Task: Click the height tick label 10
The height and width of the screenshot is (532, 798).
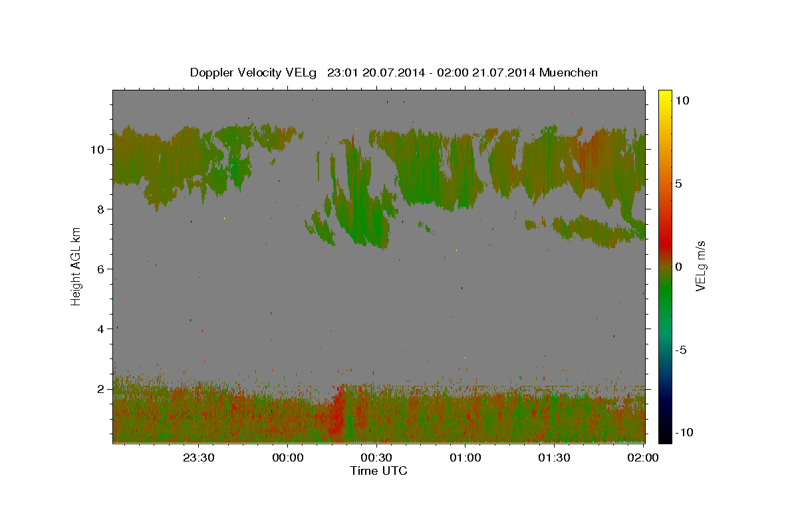Action: pos(98,150)
